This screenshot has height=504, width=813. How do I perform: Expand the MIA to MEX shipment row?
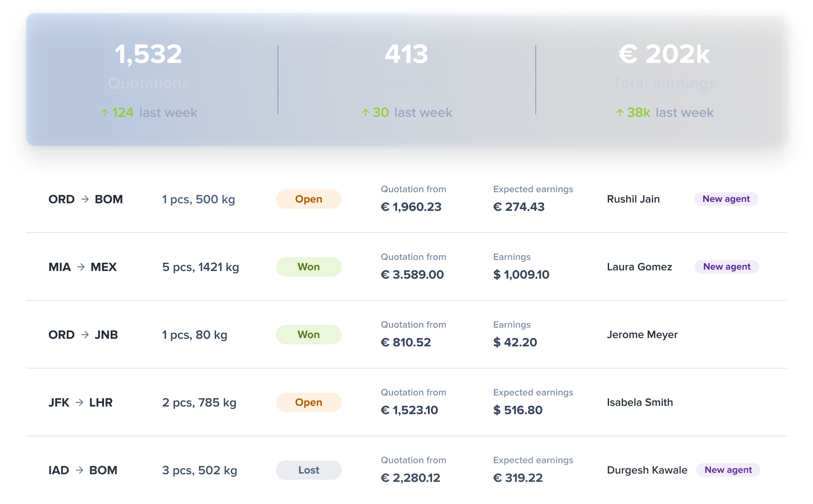pos(406,267)
